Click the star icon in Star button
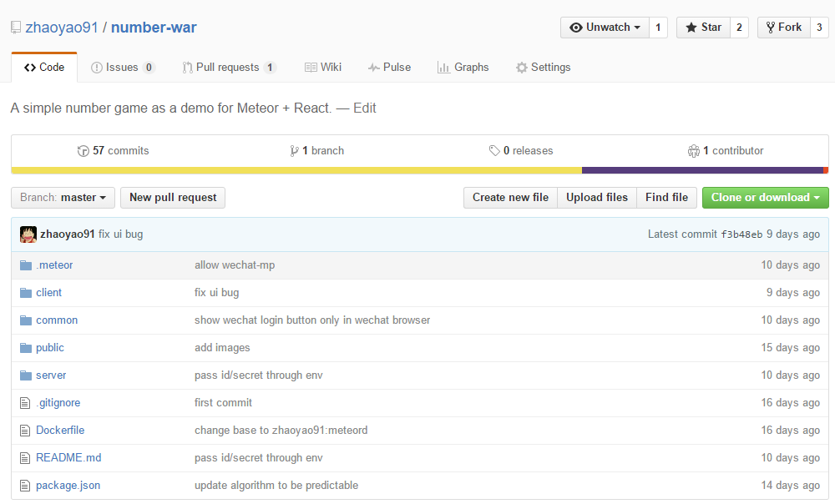This screenshot has height=504, width=835. click(691, 28)
